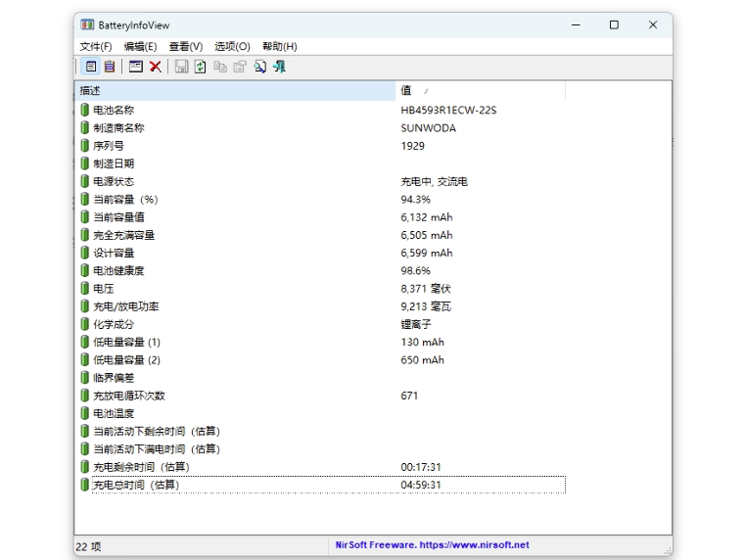
Task: Click the value 94.3%
Action: (415, 200)
